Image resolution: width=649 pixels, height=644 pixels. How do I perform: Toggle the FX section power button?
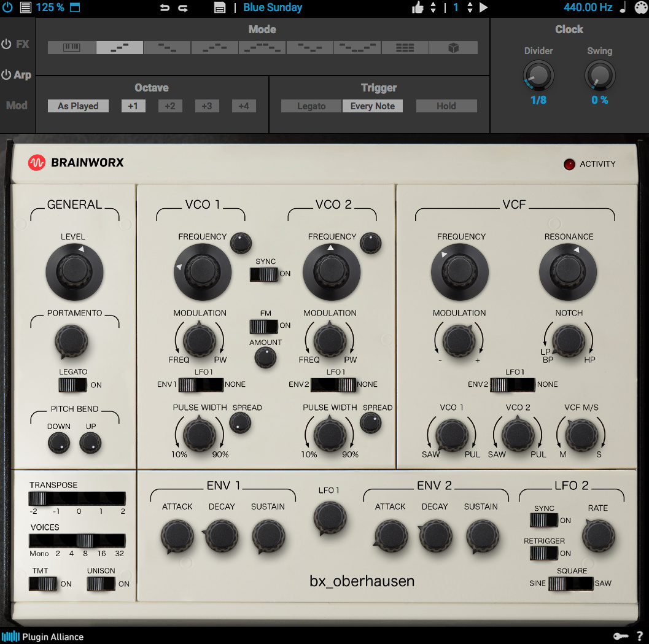tap(7, 44)
